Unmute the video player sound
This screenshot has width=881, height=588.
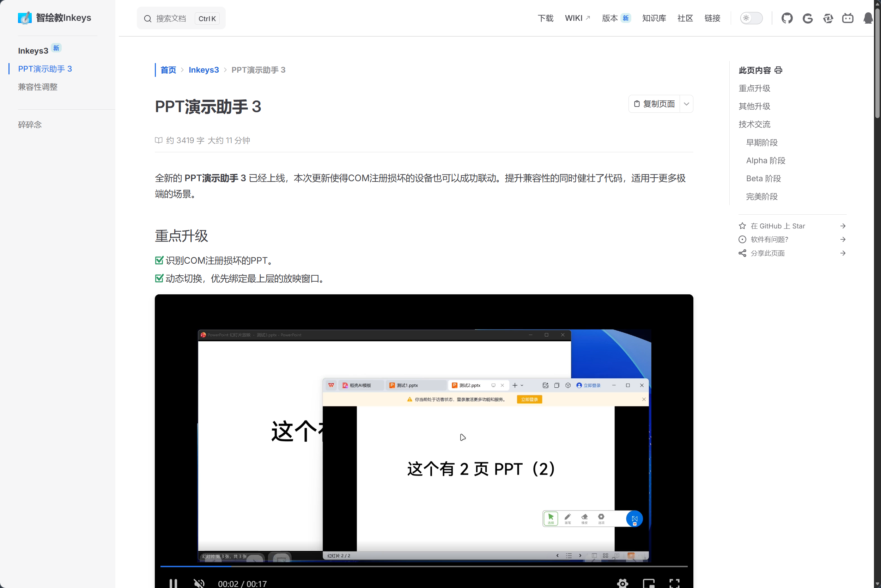point(199,583)
